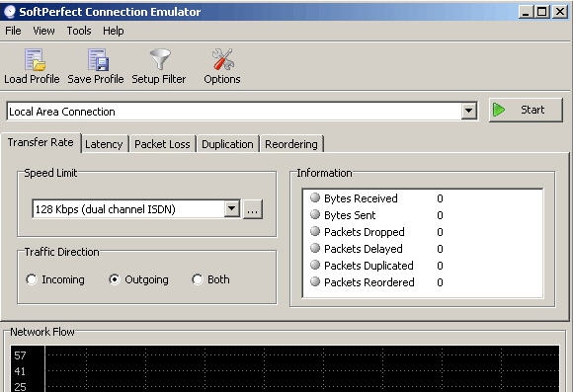Close the Connection Emulator window

[x=560, y=12]
